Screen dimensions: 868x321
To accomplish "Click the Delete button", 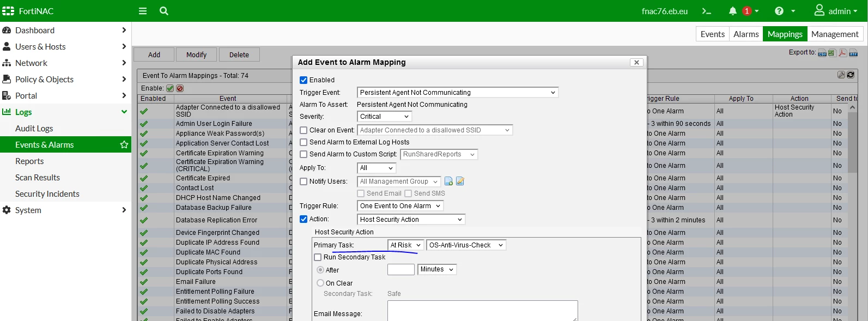I will (x=239, y=54).
